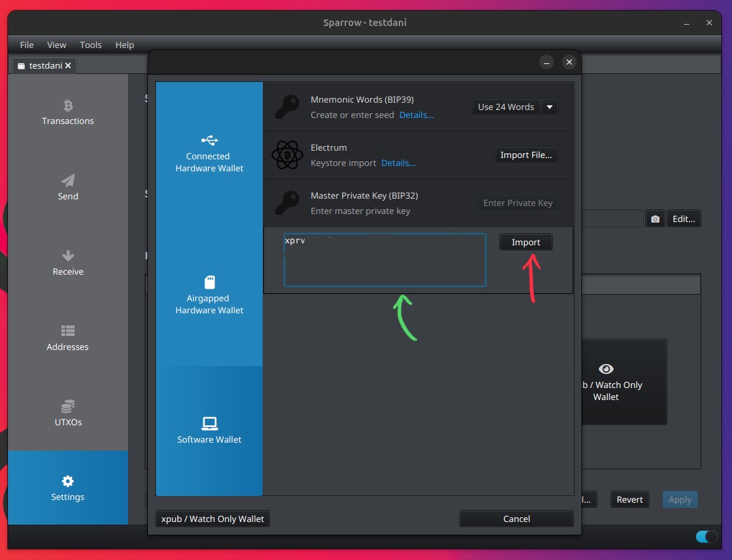Screen dimensions: 732x560
Task: Open the Addresses list icon
Action: tap(67, 331)
